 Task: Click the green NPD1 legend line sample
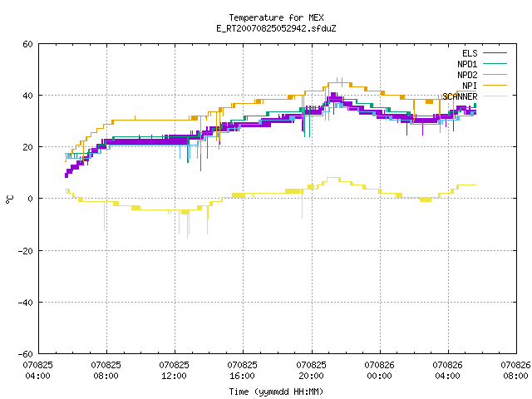(x=495, y=63)
